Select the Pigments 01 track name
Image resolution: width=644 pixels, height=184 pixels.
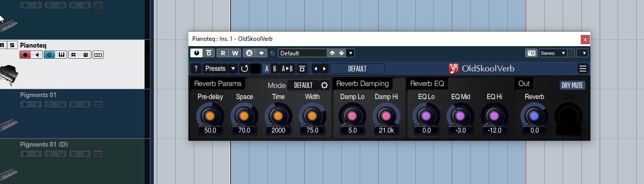click(x=38, y=95)
